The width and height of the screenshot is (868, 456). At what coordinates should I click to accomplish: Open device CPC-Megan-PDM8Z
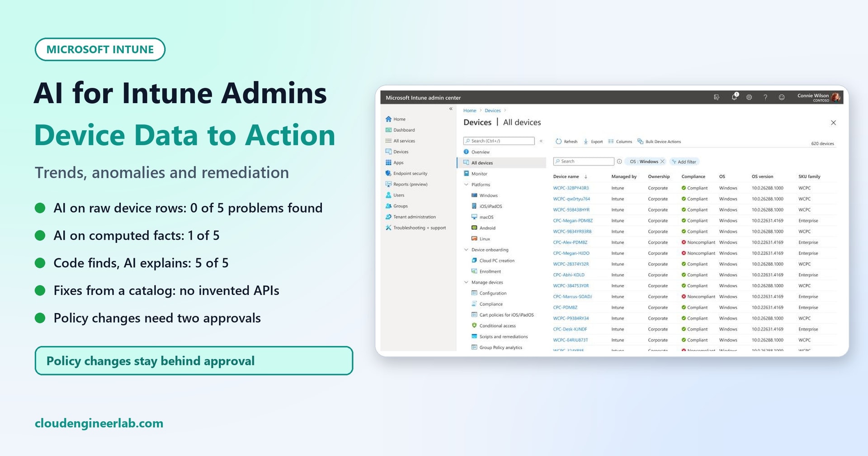click(x=573, y=220)
